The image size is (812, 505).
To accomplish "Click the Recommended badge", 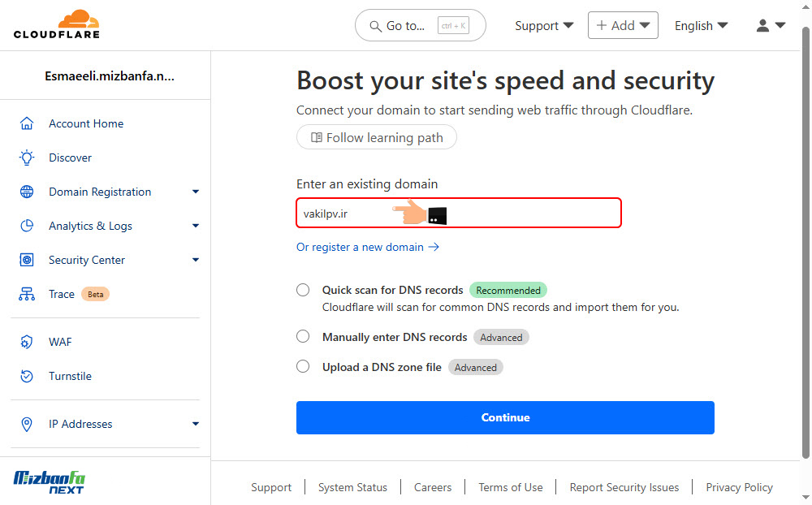I will [x=508, y=290].
